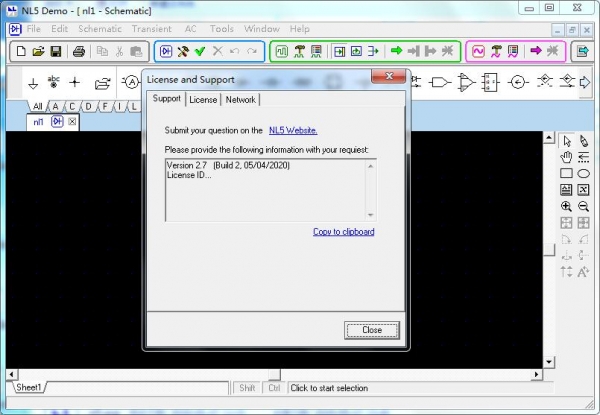Click the rightmost toolbar export icon
This screenshot has width=600, height=415.
click(x=583, y=51)
